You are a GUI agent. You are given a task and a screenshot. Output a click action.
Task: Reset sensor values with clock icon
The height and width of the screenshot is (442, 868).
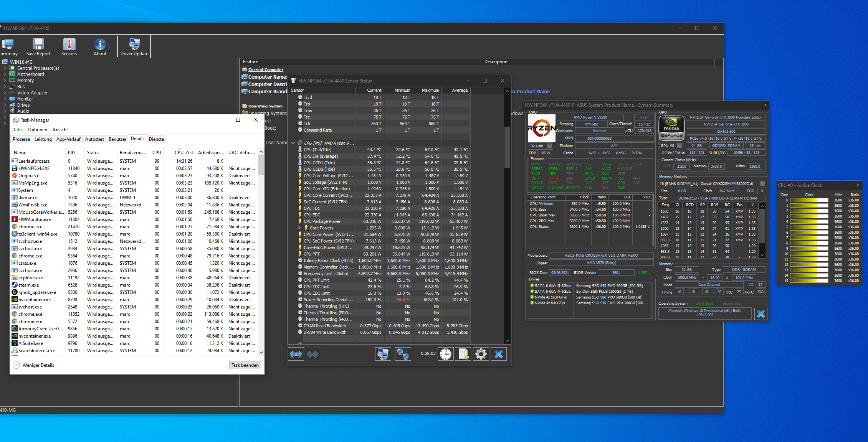(x=446, y=354)
